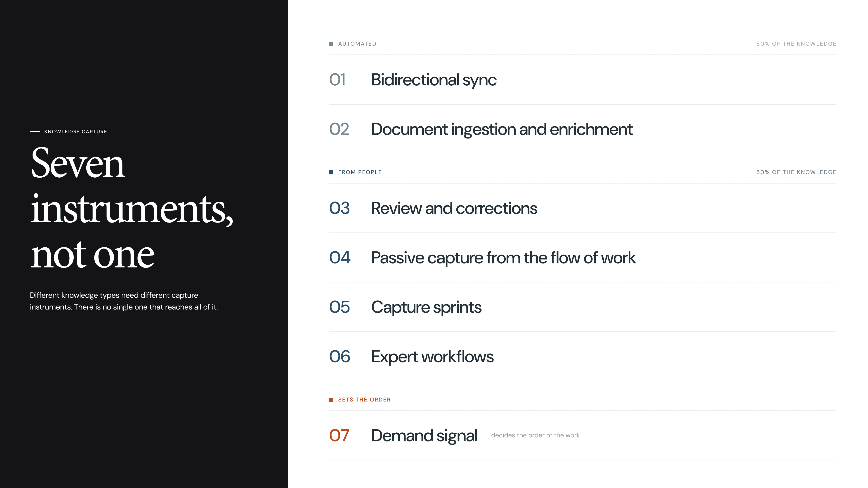
Task: Select the Demand signal heading
Action: click(424, 436)
